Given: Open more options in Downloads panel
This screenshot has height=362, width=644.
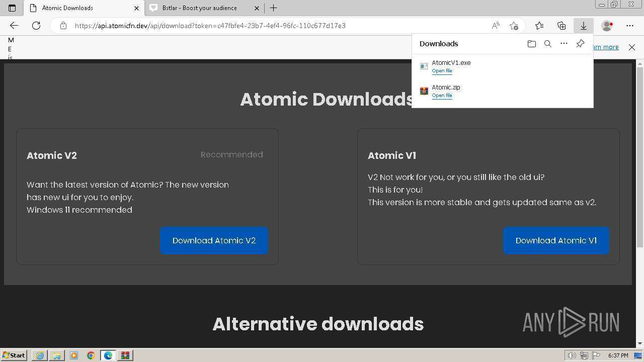Looking at the screenshot, I should pos(564,44).
